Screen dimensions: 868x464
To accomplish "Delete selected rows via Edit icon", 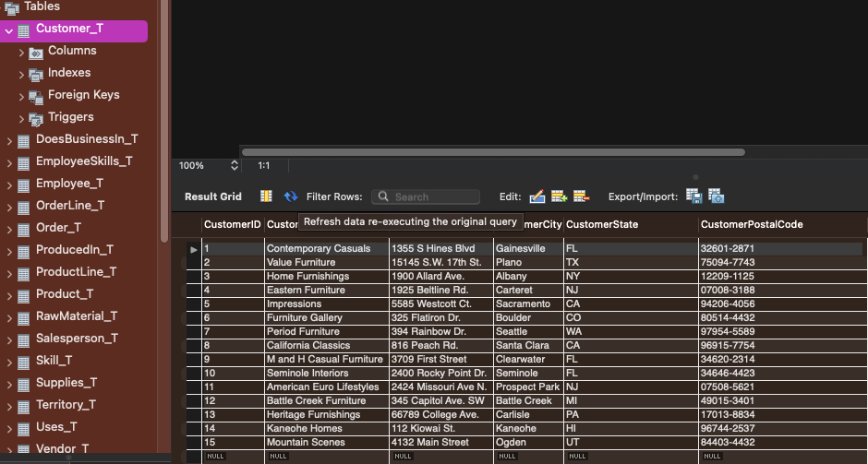I will click(581, 196).
